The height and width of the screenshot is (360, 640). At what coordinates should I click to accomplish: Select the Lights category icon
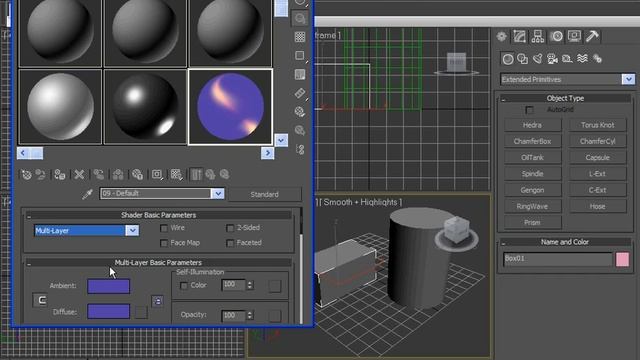538,59
